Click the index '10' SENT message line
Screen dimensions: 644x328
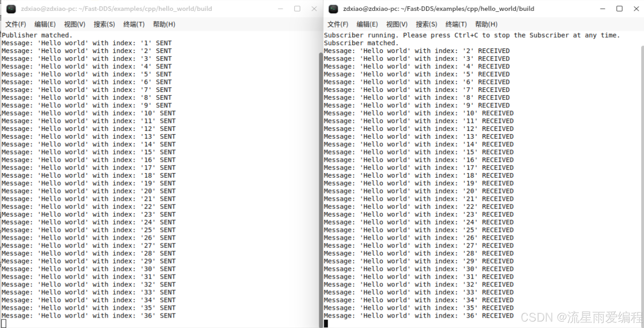point(89,113)
